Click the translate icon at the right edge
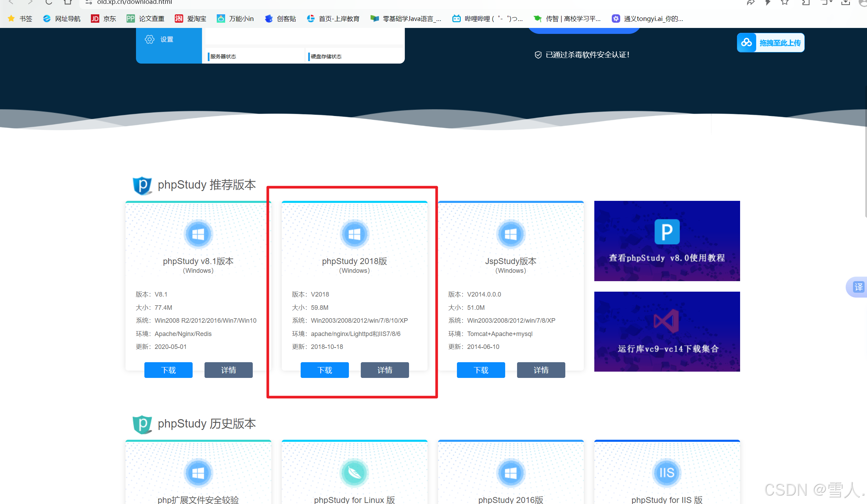Viewport: 867px width, 504px height. click(x=858, y=287)
